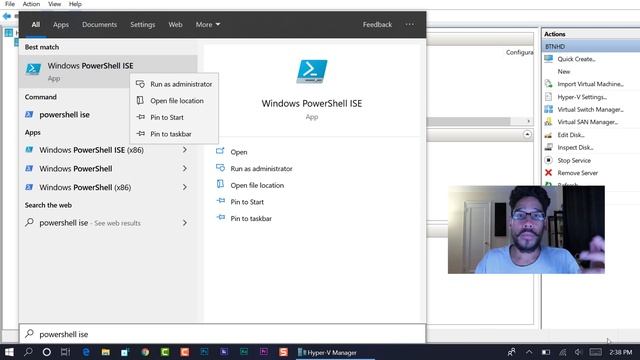Expand Windows PowerShell (x86) result chevron
The image size is (640, 360).
coord(185,187)
